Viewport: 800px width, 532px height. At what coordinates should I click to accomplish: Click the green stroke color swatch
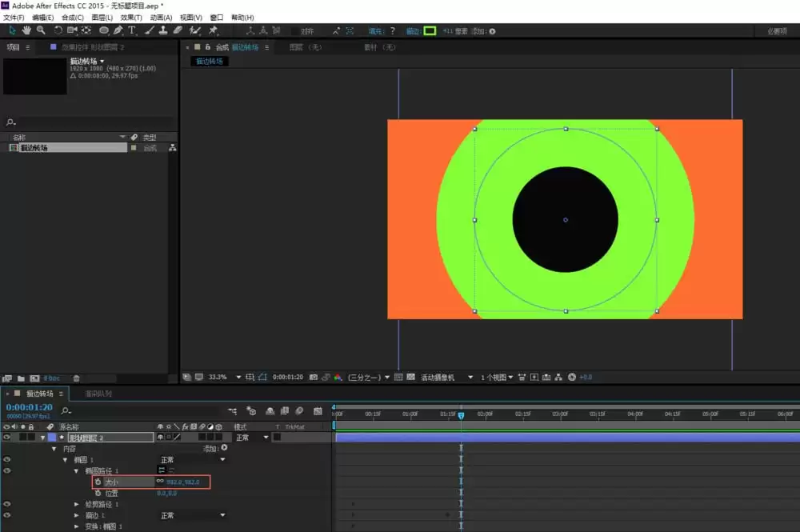[x=430, y=30]
